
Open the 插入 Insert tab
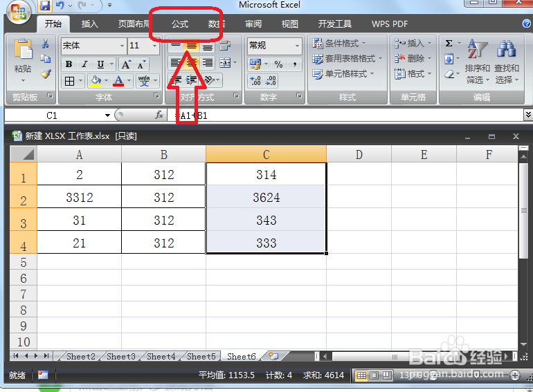[x=90, y=24]
